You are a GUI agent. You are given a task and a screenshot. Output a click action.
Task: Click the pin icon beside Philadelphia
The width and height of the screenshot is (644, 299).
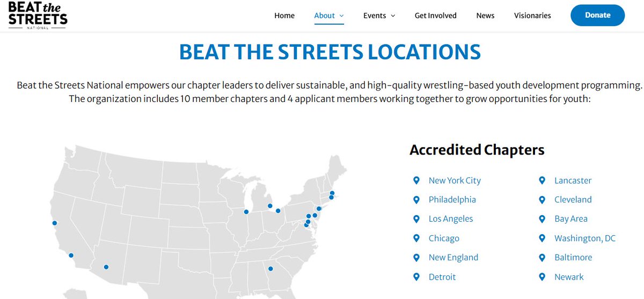coord(416,200)
